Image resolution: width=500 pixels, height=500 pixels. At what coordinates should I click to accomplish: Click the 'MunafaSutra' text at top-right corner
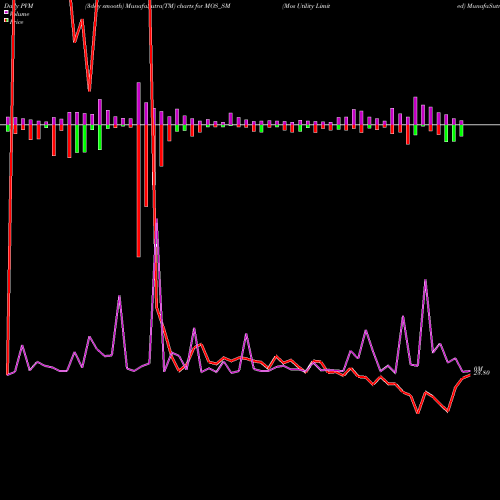[483, 6]
